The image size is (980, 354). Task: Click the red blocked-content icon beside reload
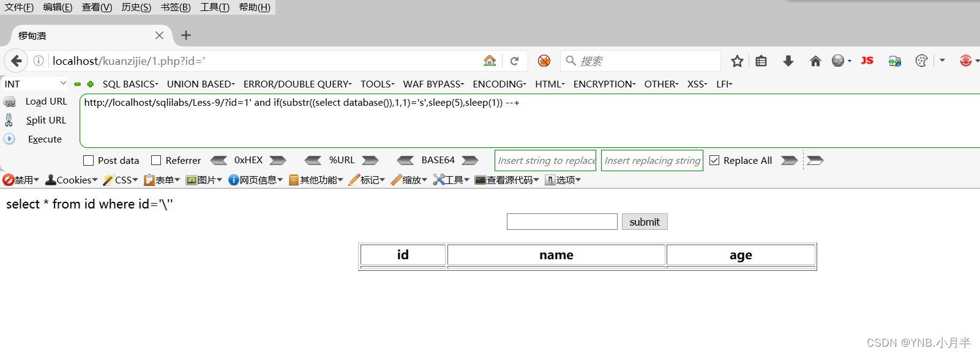click(x=544, y=61)
